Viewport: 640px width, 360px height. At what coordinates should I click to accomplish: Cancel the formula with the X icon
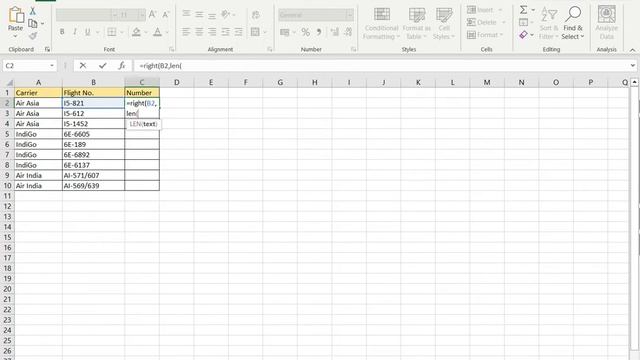(x=83, y=65)
